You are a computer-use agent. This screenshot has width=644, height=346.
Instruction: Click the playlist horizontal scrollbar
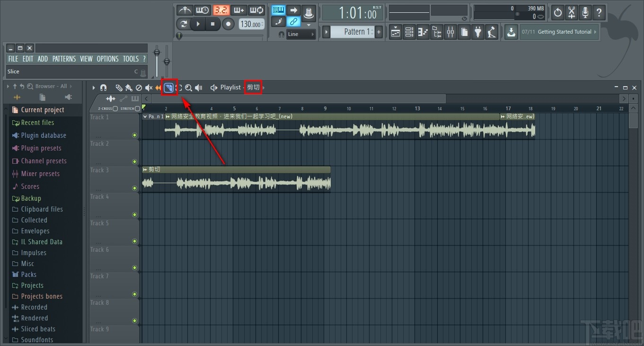click(298, 98)
